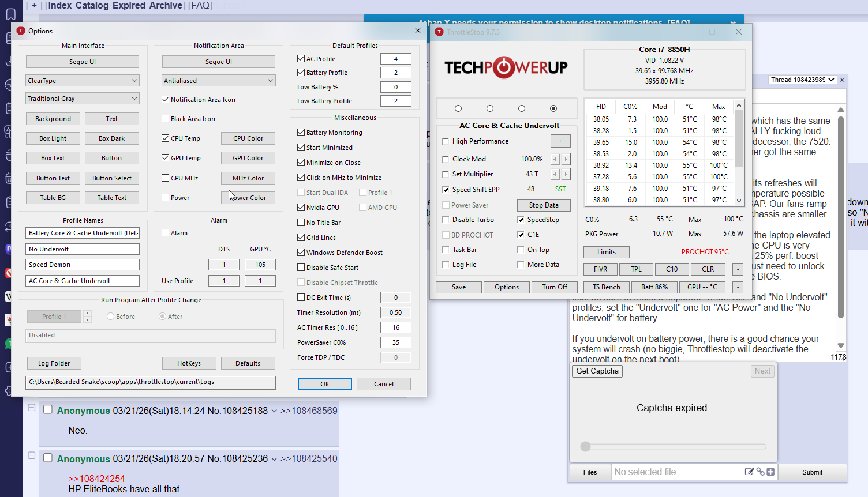Click the [ + ] toggle at the page top

[x=34, y=6]
